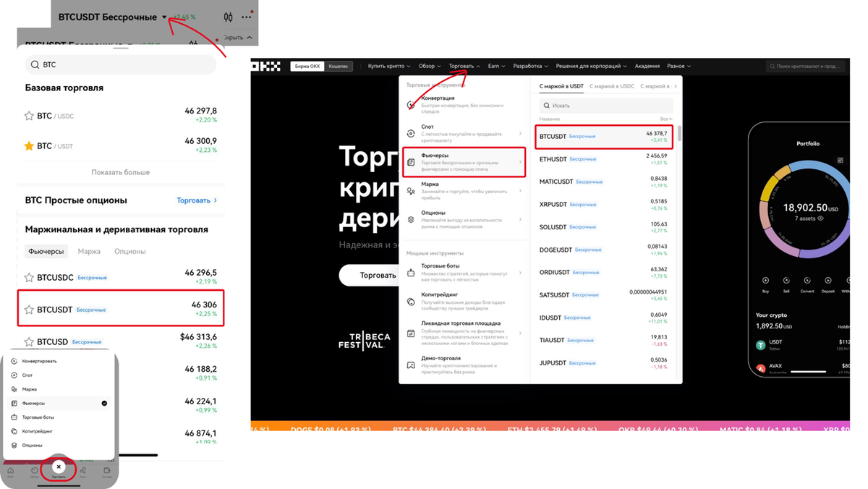Switch to the Фьючерсы tab in the mobile search
The image size is (868, 489).
(46, 252)
